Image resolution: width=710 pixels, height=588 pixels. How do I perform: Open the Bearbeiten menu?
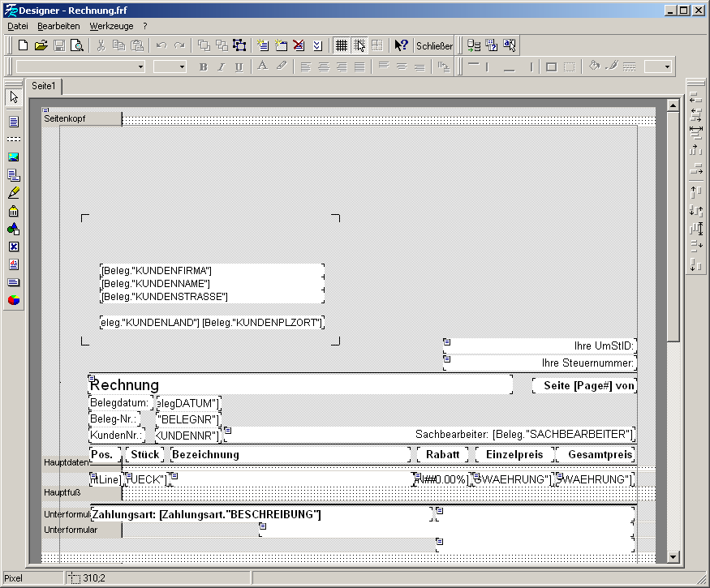pos(58,27)
